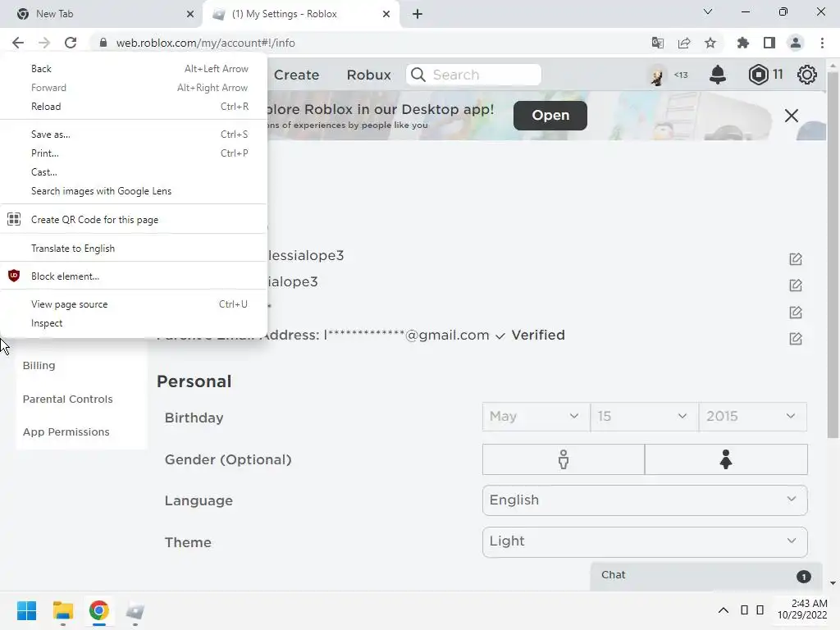The image size is (840, 630).
Task: Select the female gender icon
Action: click(x=726, y=459)
